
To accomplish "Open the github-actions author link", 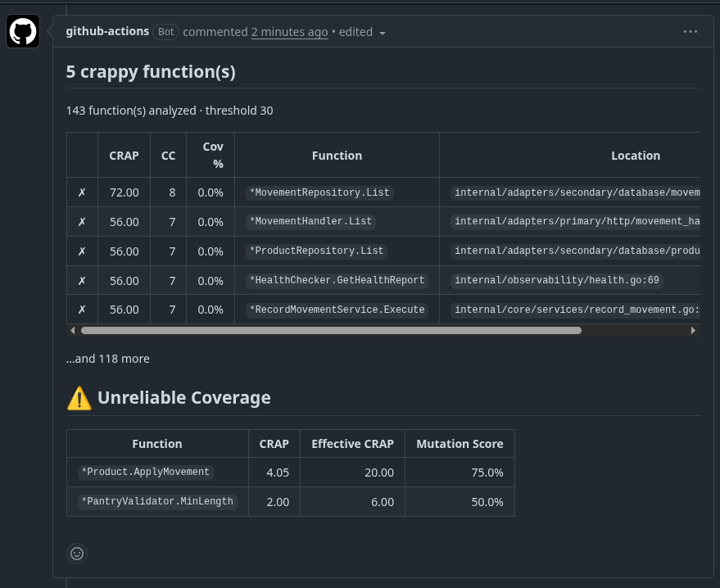I will (107, 31).
